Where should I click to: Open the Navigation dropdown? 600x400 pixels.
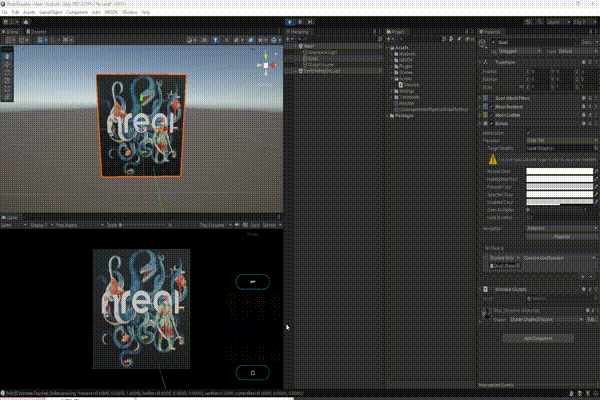560,227
